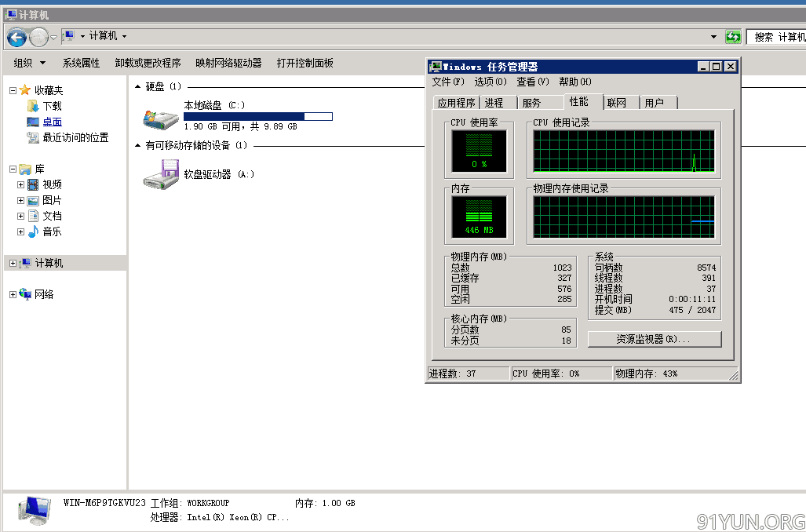Viewport: 806px width, 532px height.
Task: Collapse the 收藏夹 tree node
Action: (x=13, y=90)
